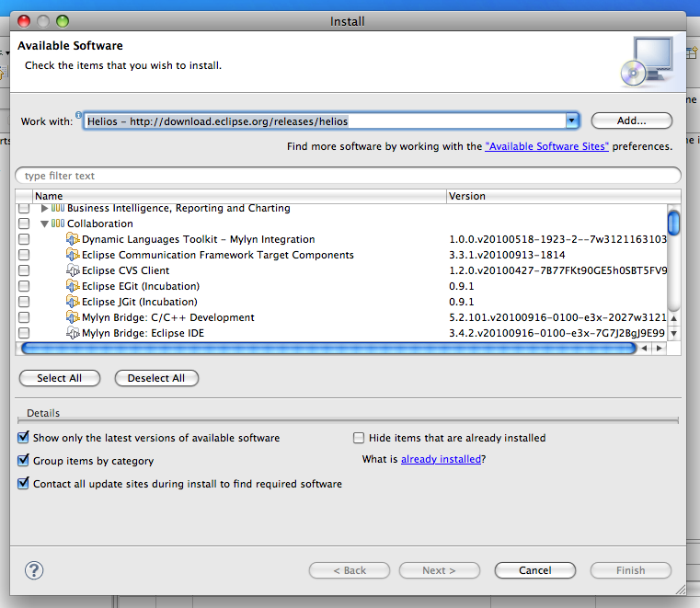Click the Eclipse Communication Framework feature icon
Screen dimensions: 700x608
(73, 255)
